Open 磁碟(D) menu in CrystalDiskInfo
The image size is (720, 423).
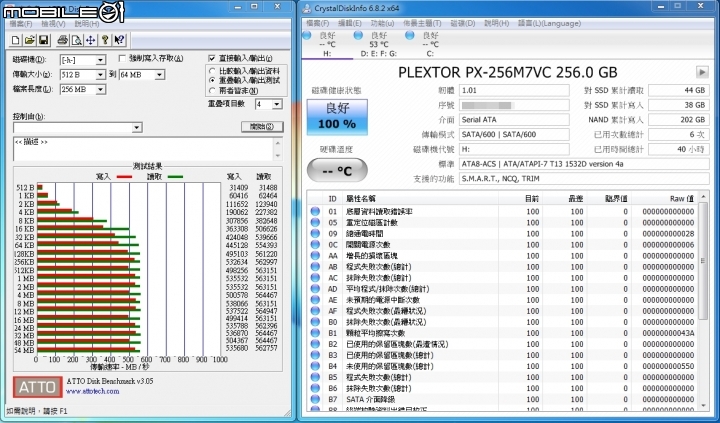point(463,23)
